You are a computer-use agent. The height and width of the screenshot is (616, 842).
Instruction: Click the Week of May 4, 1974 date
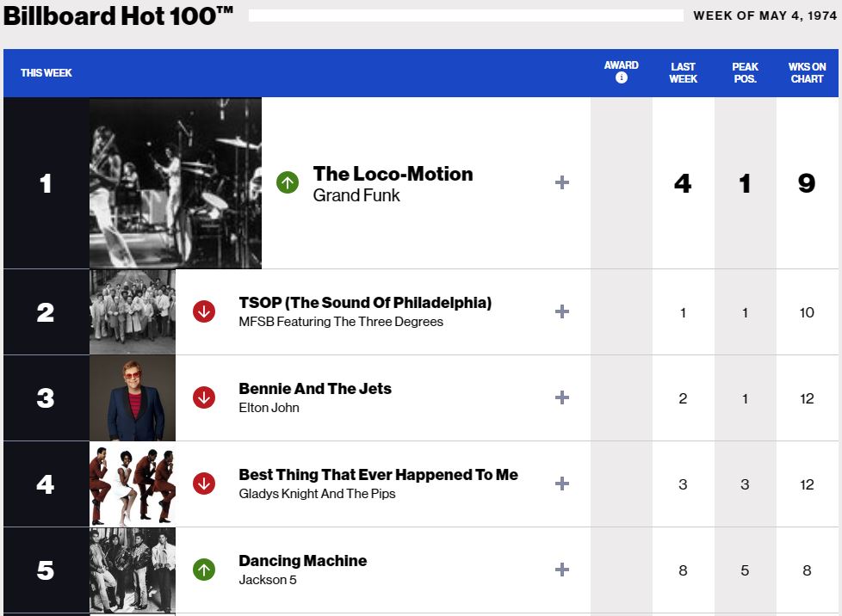[765, 15]
